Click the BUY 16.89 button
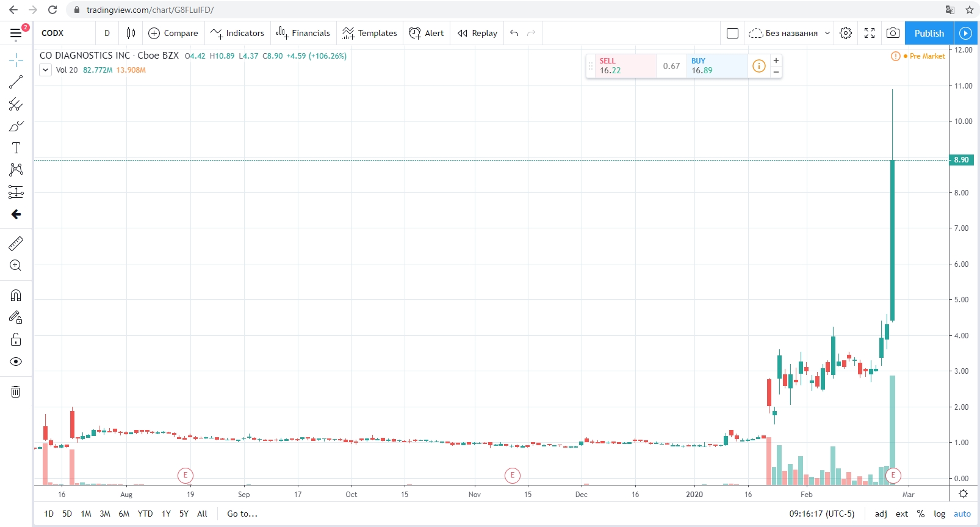 click(x=718, y=66)
